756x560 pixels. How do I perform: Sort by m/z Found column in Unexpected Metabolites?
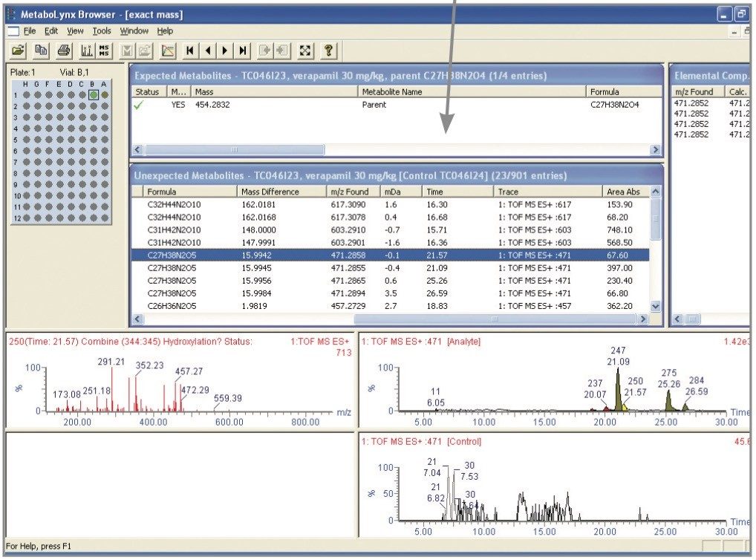(x=353, y=192)
